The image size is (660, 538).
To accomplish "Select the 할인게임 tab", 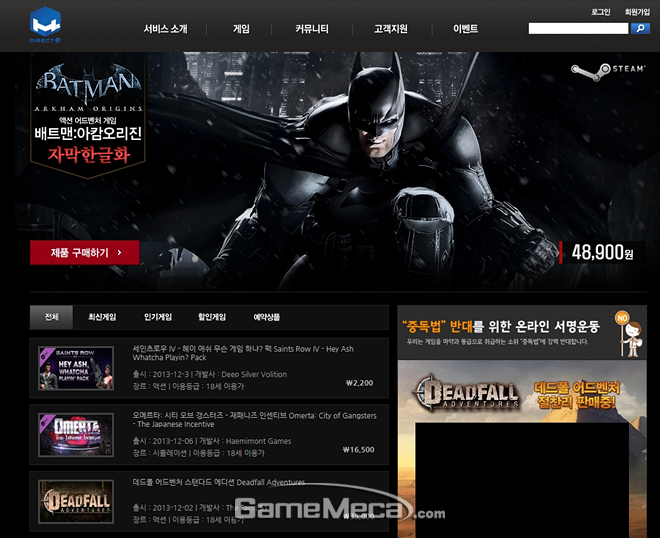I will (212, 317).
